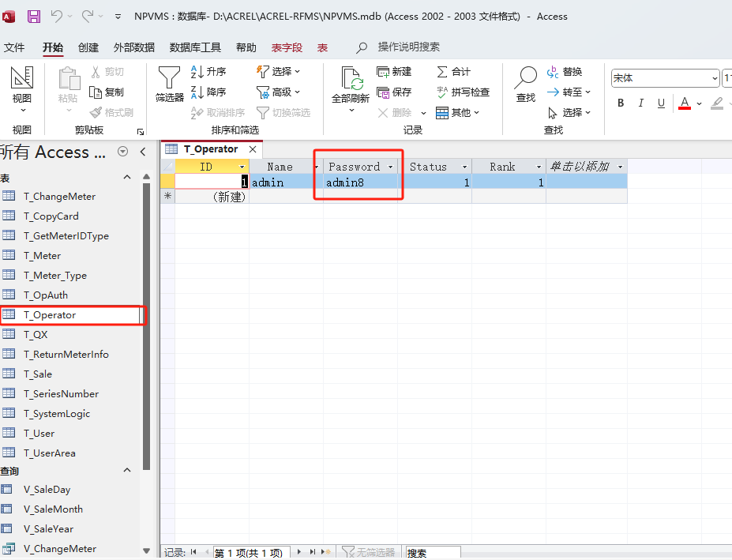Viewport: 732px width, 560px height.
Task: Open the 数据库工具 ribbon tab
Action: pyautogui.click(x=195, y=47)
